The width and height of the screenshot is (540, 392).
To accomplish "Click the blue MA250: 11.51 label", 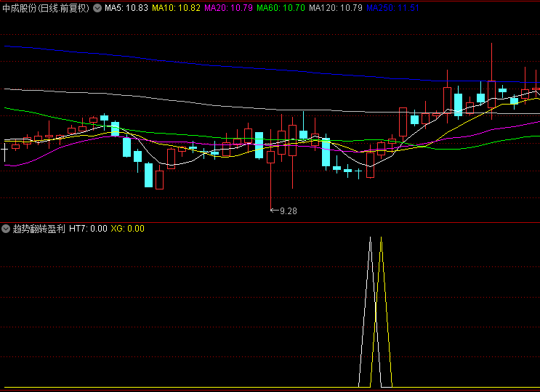I will [x=393, y=8].
